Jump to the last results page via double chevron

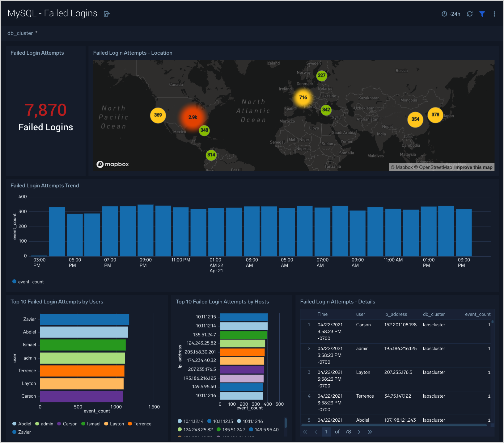click(370, 432)
